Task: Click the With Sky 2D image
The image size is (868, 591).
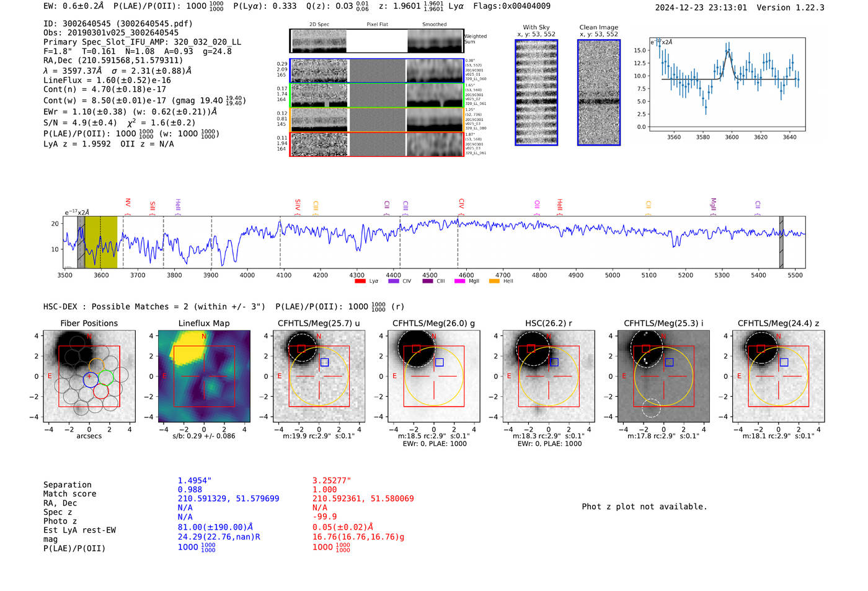Action: pyautogui.click(x=536, y=92)
